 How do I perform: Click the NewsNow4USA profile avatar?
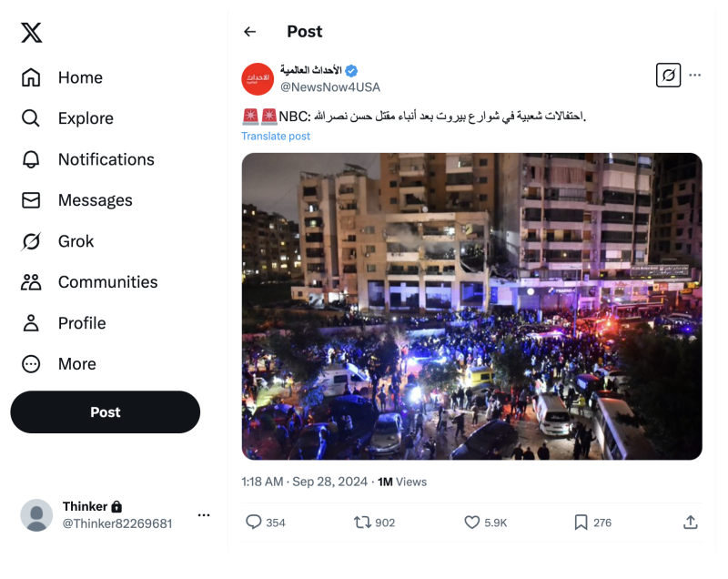(258, 78)
